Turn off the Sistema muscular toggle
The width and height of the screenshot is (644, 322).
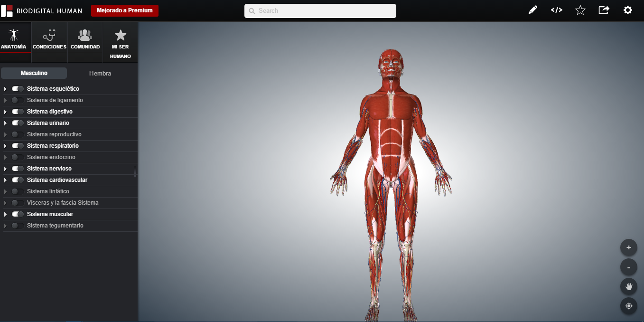click(x=18, y=214)
